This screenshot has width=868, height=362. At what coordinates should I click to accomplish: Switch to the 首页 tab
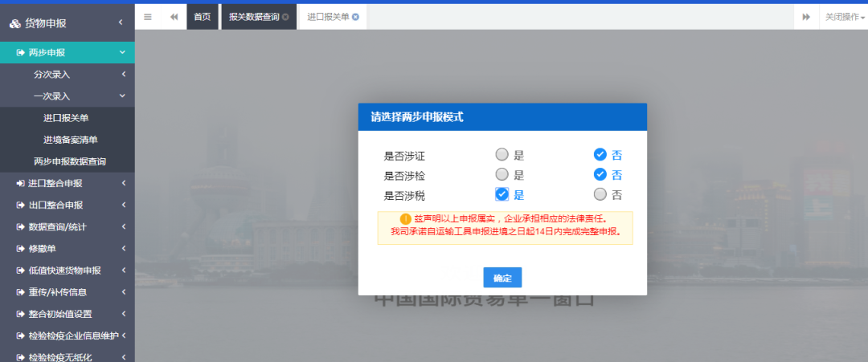coord(202,17)
